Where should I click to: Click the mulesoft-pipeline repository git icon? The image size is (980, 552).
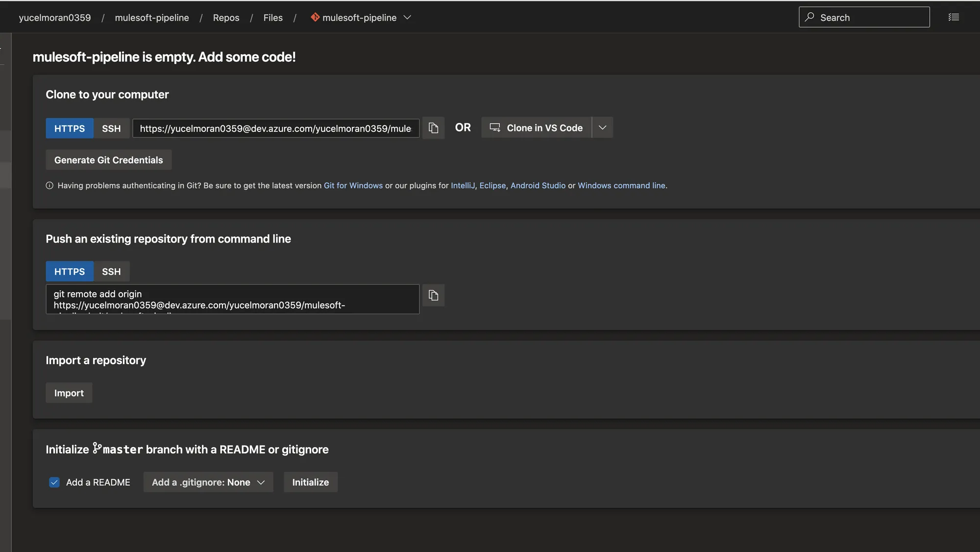coord(315,17)
